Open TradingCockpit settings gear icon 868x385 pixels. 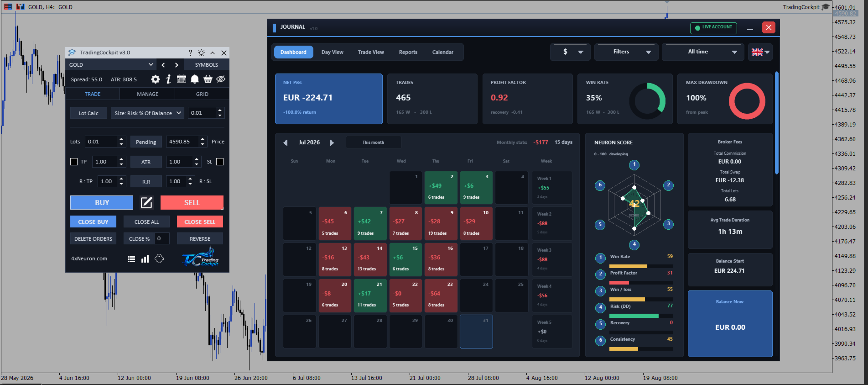pyautogui.click(x=156, y=79)
